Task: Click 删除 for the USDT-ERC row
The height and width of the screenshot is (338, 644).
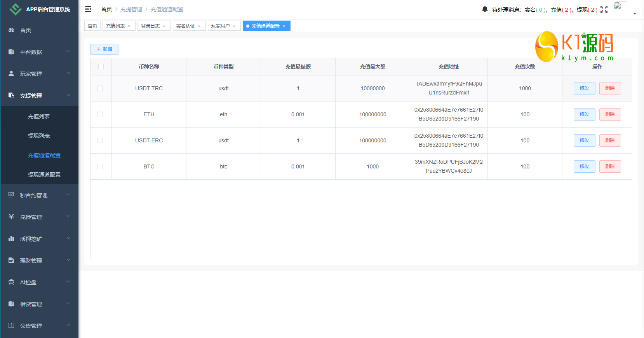Action: pos(610,140)
